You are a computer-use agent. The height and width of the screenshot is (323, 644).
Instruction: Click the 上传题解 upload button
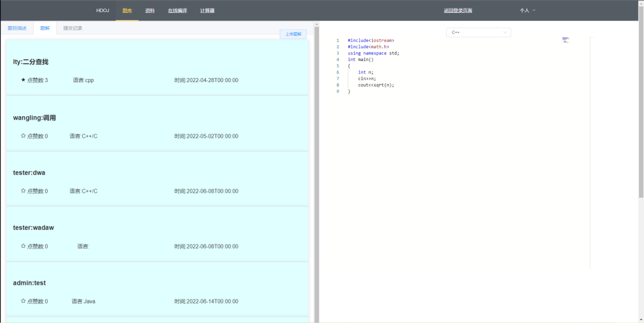pyautogui.click(x=293, y=34)
